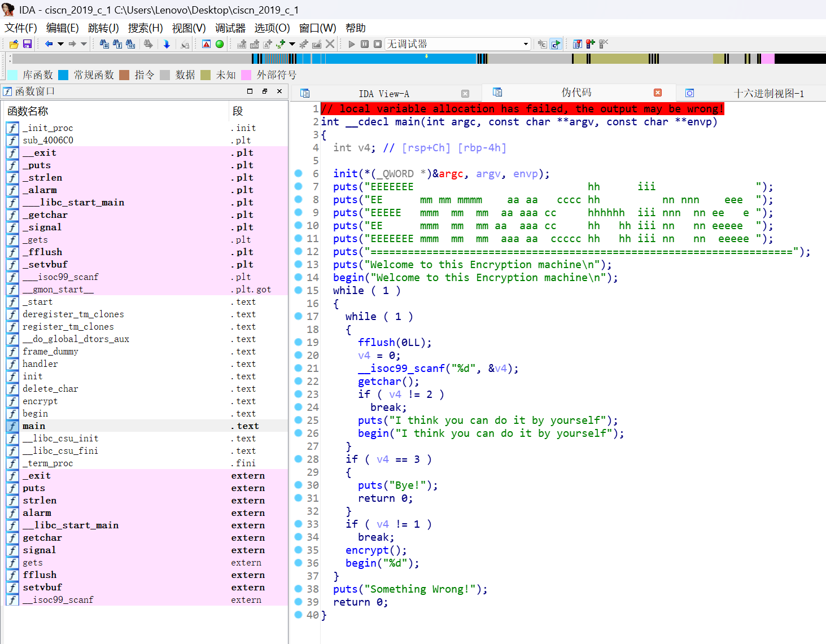This screenshot has width=826, height=644.
Task: Click the 函数名称 column header
Action: (28, 111)
